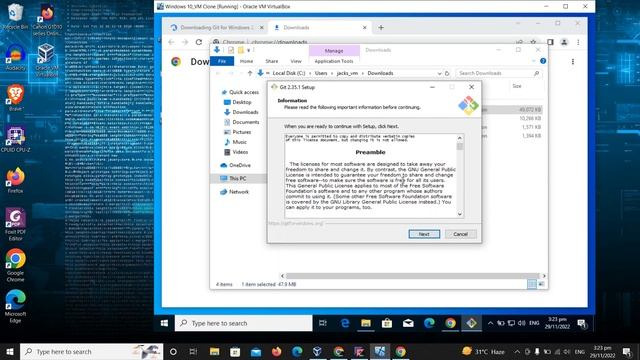This screenshot has height=360, width=640.
Task: Open the CPUID CPU-Z desktop shortcut
Action: [x=15, y=139]
